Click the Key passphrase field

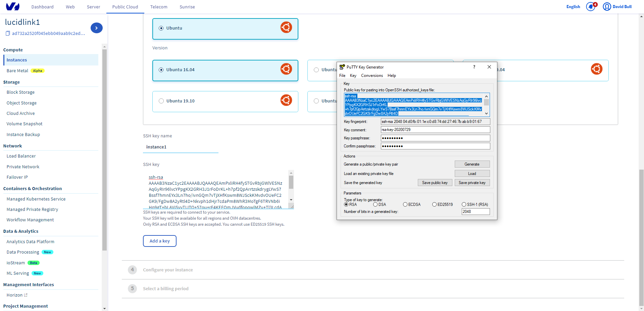coord(435,138)
